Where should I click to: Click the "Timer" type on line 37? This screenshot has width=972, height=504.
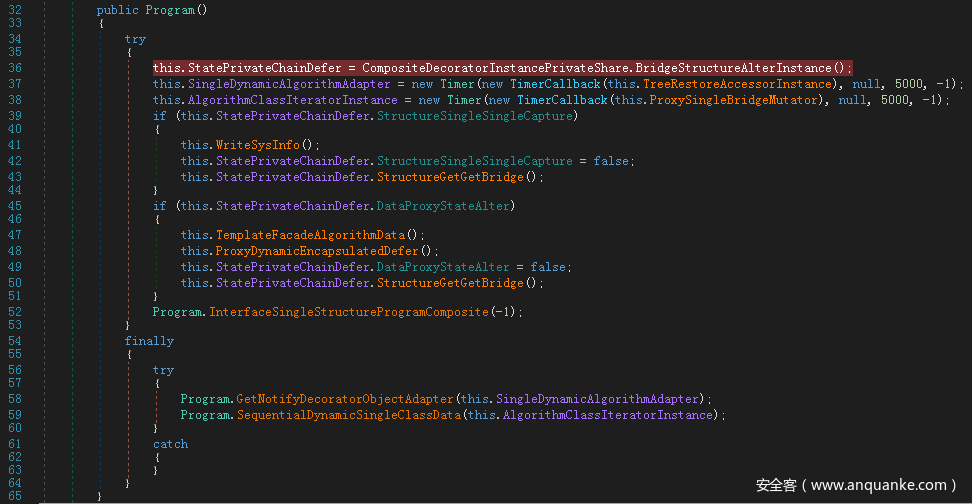tap(457, 84)
